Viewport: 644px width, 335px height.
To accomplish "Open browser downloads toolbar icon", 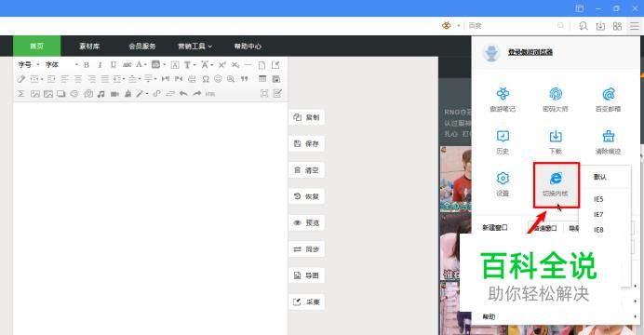I will tap(600, 26).
